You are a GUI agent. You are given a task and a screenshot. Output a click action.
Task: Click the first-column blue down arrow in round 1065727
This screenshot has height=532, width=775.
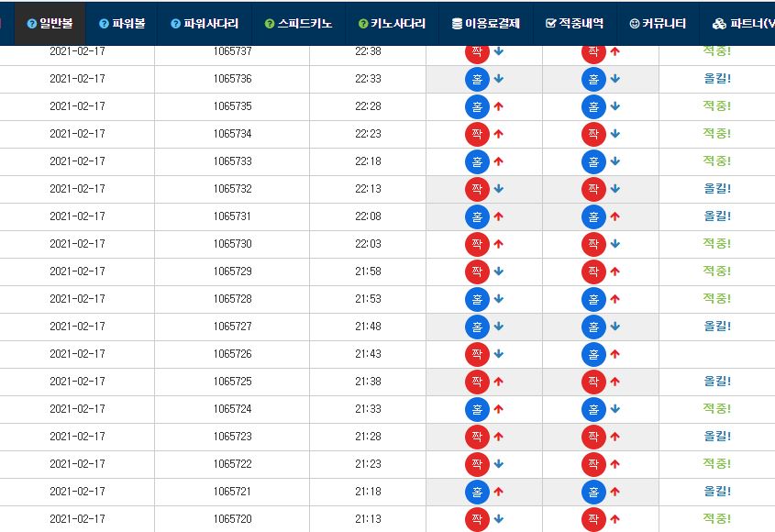pyautogui.click(x=498, y=327)
